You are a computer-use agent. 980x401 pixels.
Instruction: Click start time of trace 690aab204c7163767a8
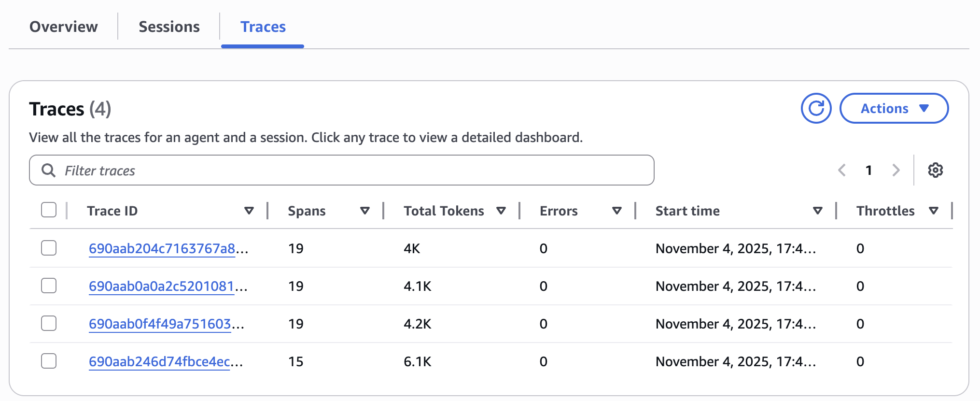(736, 248)
